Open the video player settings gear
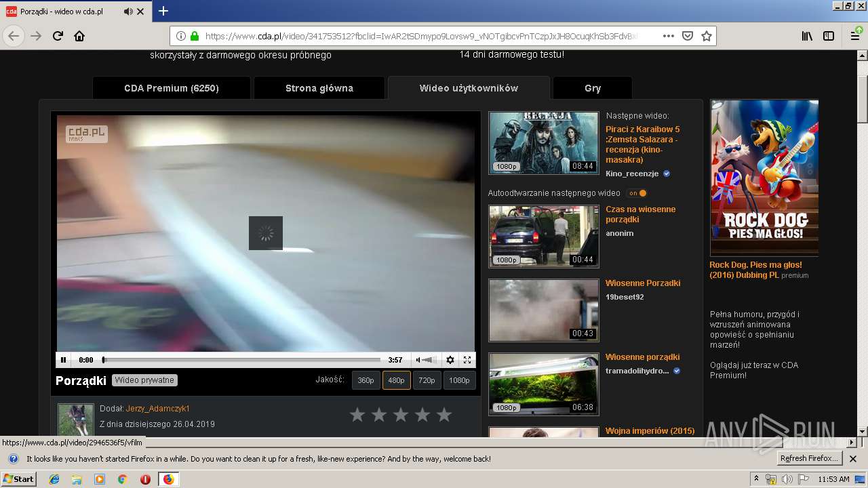868x488 pixels. coord(450,360)
